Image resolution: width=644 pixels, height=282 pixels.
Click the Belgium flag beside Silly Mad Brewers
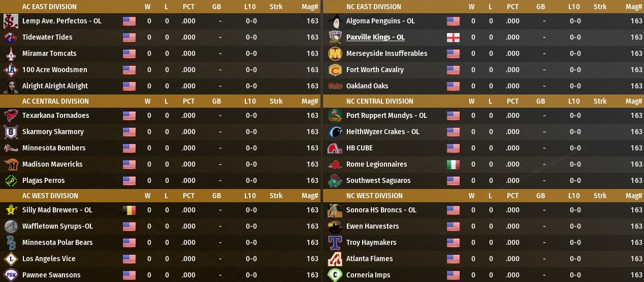pos(129,210)
